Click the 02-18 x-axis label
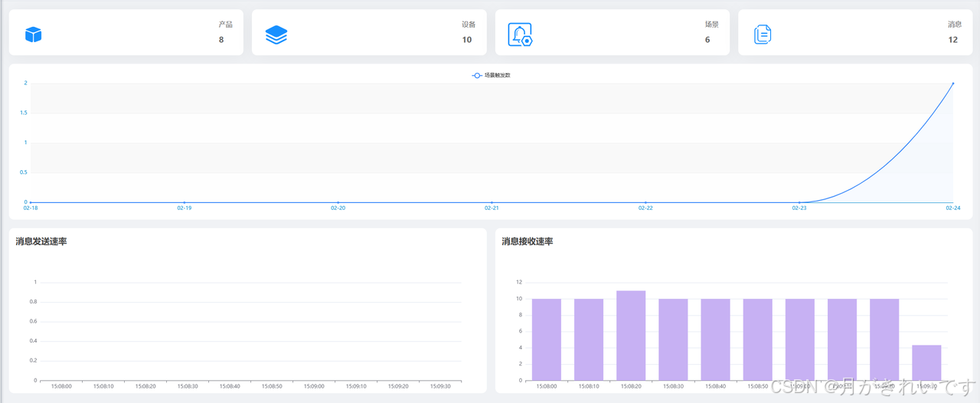Viewport: 980px width, 403px height. (31, 208)
